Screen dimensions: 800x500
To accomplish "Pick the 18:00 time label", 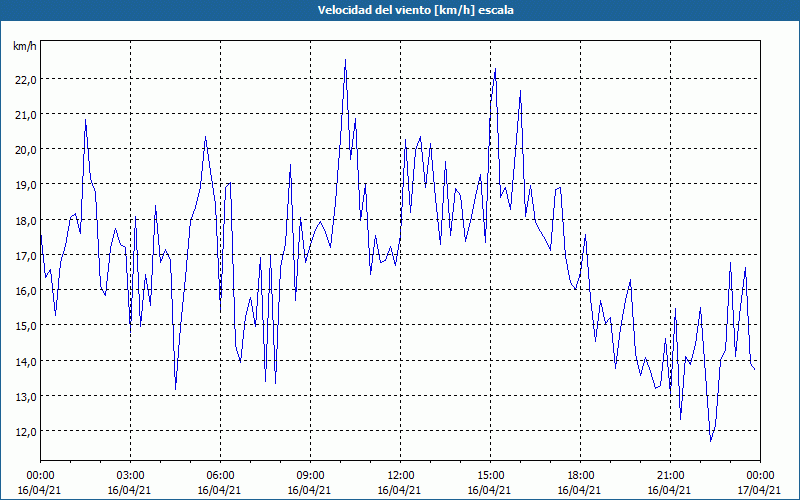I will (580, 476).
